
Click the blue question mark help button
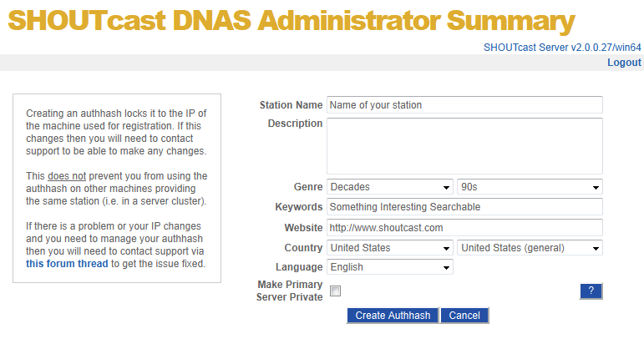click(591, 291)
